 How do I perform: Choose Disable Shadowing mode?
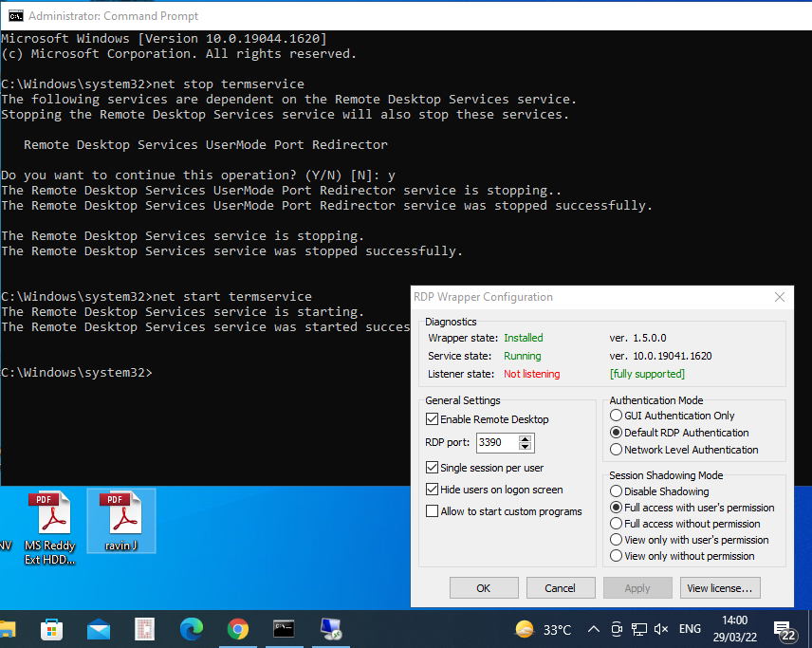point(616,491)
